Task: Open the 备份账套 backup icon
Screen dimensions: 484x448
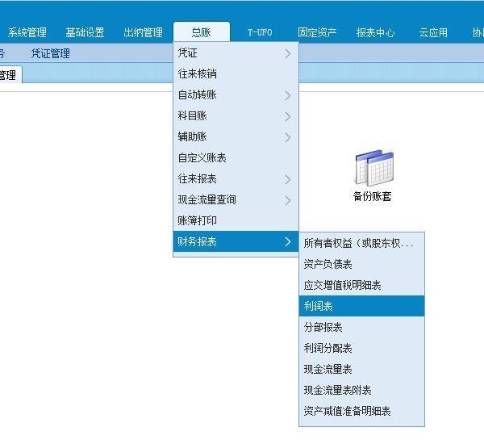Action: pyautogui.click(x=373, y=175)
